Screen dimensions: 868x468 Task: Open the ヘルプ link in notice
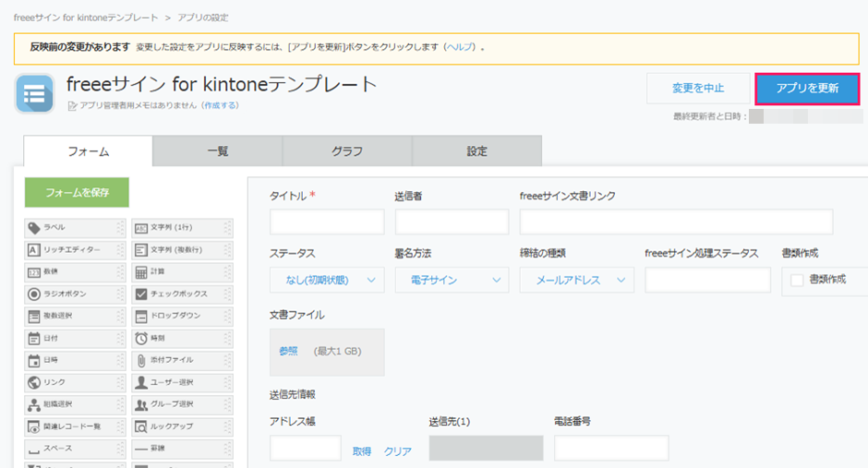click(x=461, y=47)
